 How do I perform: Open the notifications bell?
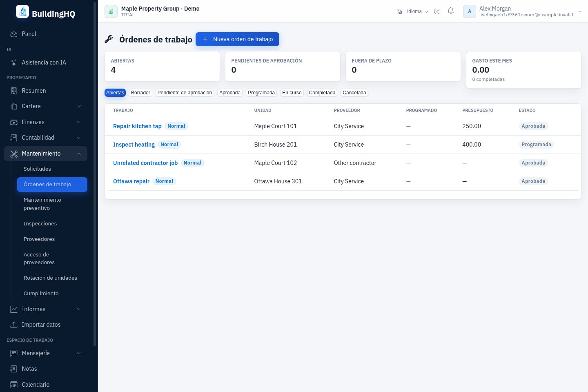pos(451,11)
